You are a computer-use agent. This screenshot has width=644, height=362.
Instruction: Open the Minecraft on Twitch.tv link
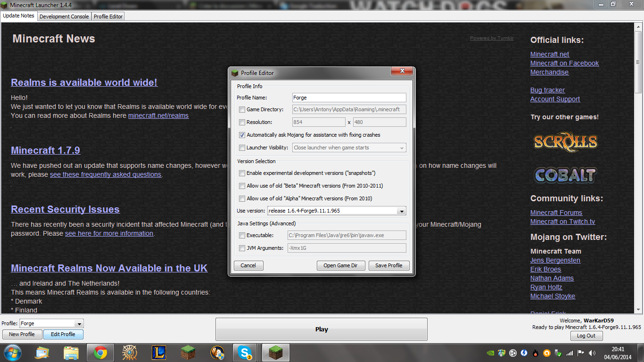click(563, 222)
